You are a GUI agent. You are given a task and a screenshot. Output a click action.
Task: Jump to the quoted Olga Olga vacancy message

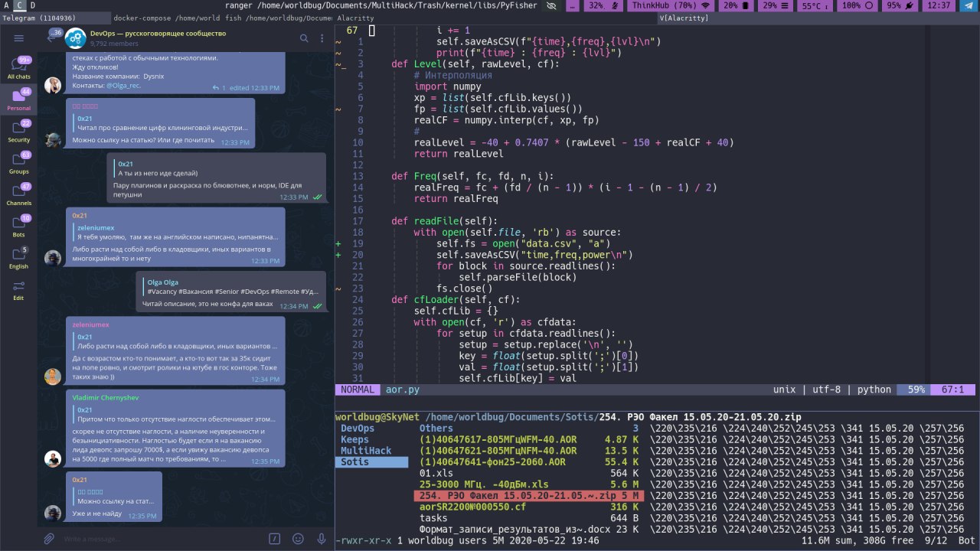pos(231,287)
